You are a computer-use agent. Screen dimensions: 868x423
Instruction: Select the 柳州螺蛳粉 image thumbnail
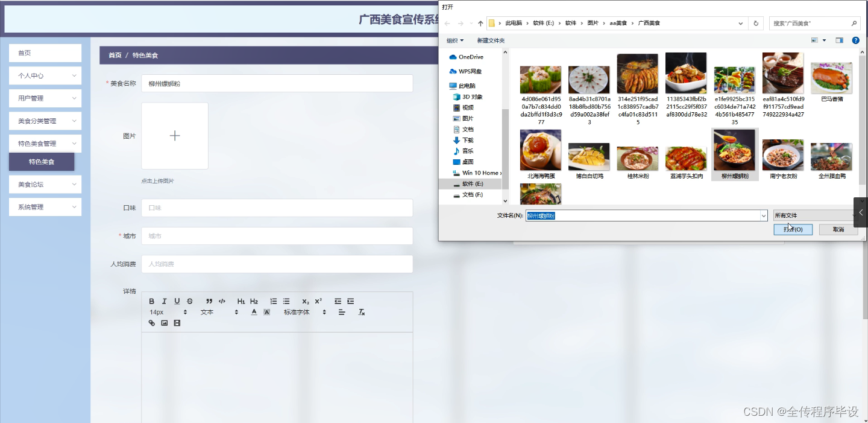(x=734, y=151)
